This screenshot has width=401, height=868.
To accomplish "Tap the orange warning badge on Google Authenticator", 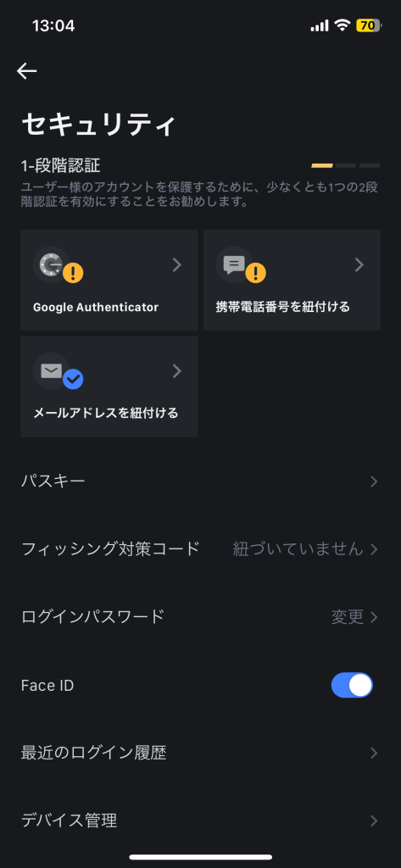I will 73,273.
